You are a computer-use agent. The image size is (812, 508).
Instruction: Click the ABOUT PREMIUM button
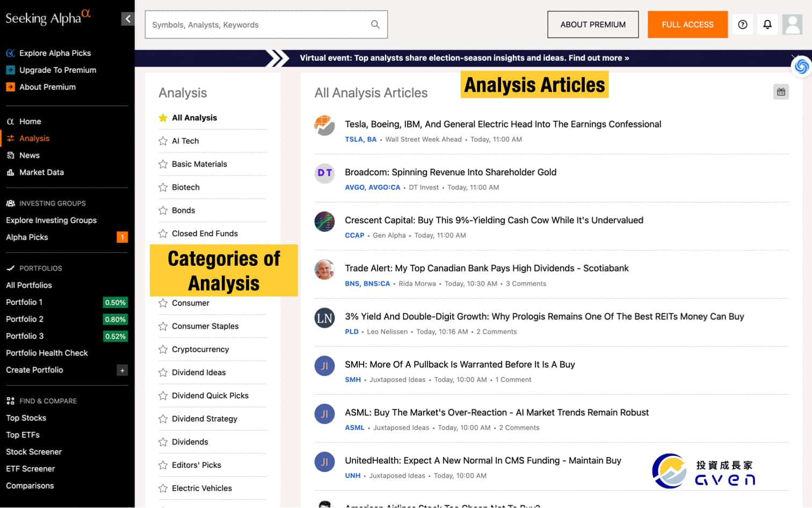click(593, 24)
